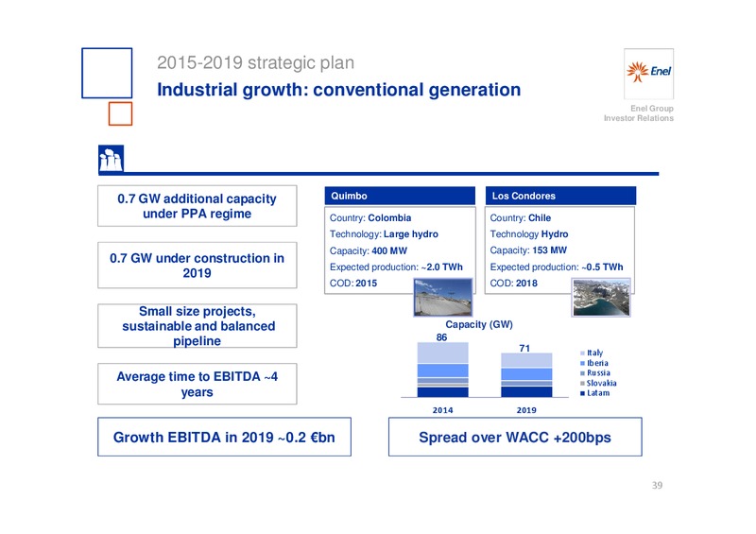Click the Latam legend color swatch
756x534 pixels.
(x=582, y=393)
